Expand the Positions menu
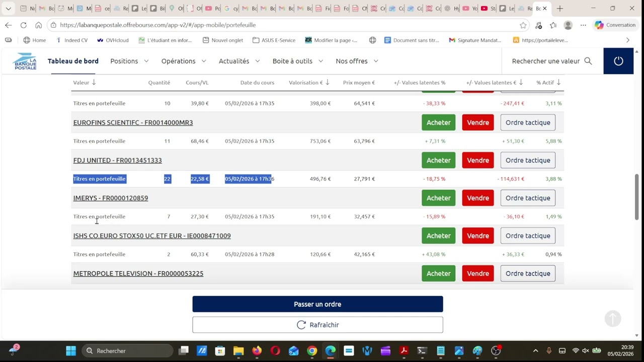The height and width of the screenshot is (362, 644). coord(129,61)
